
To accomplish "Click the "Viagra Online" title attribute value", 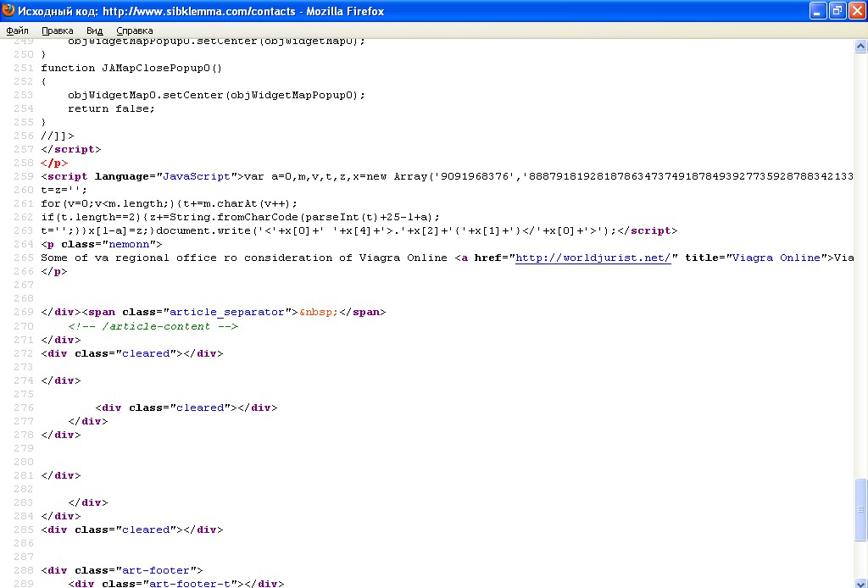I will tap(776, 258).
